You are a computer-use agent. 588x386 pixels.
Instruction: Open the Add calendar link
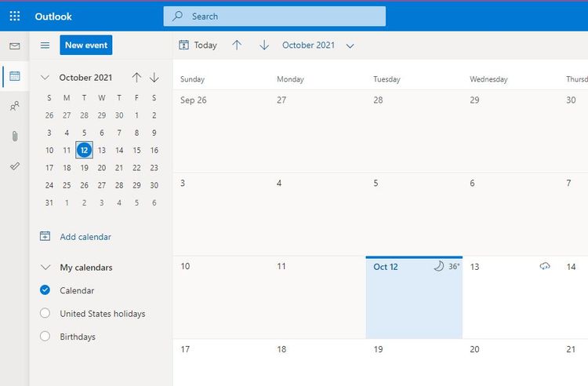(85, 237)
